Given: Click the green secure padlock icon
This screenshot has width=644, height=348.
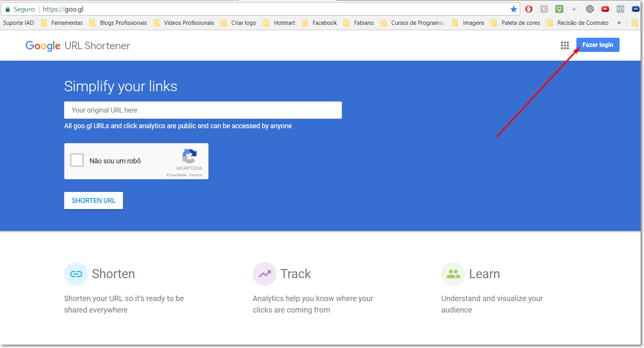Looking at the screenshot, I should coord(7,9).
